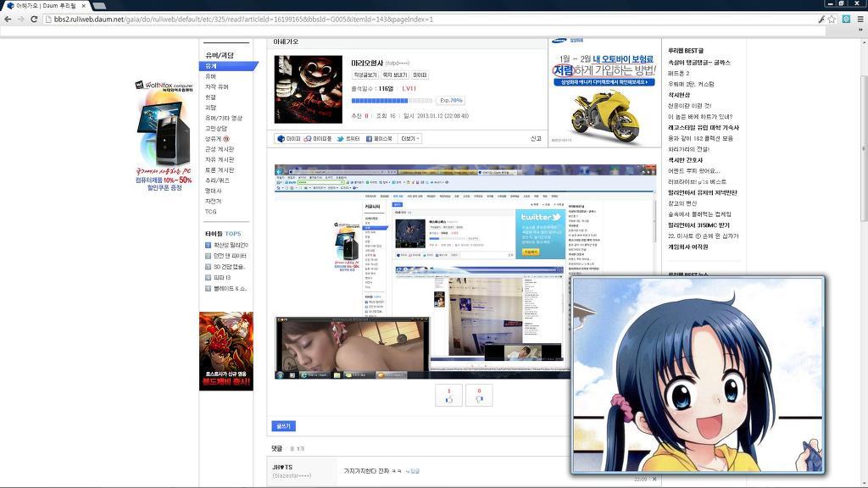Click the 작성글보기 button under username
This screenshot has height=488, width=868.
pos(364,75)
